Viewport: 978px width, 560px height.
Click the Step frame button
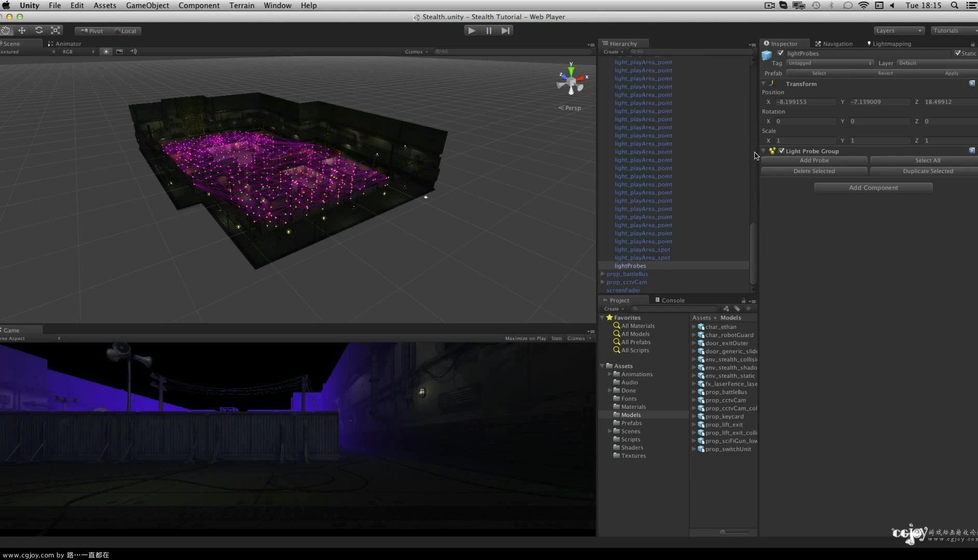[x=505, y=31]
